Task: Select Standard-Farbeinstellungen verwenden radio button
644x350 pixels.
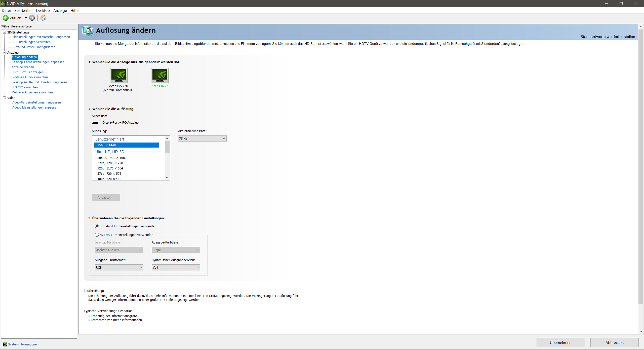Action: click(x=97, y=226)
